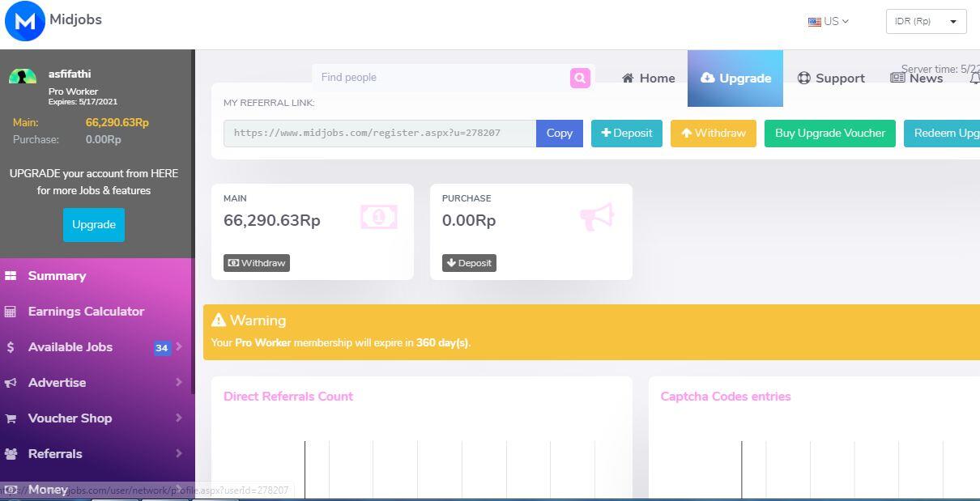Click the Captcha Codes entries heading

click(x=726, y=397)
